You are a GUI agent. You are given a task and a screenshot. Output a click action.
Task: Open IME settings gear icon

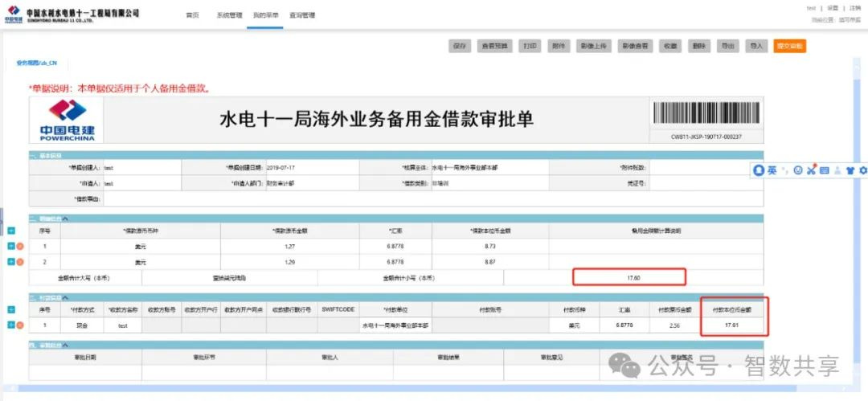863,170
